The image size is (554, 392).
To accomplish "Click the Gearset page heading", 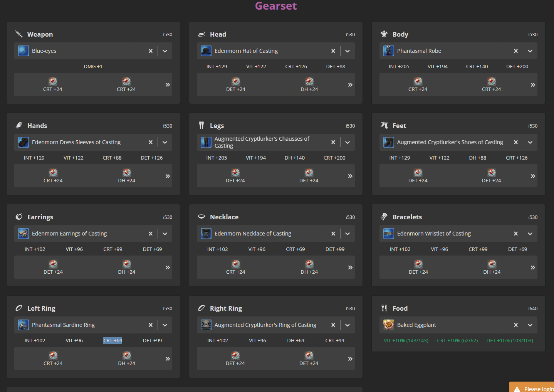I will click(276, 6).
